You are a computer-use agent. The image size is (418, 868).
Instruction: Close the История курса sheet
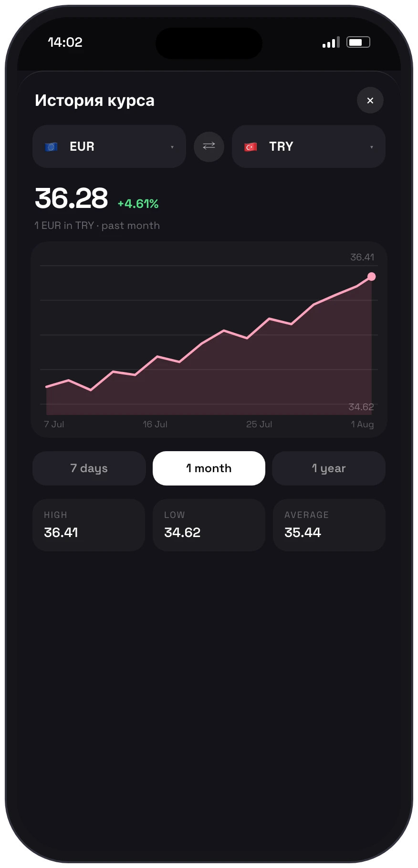[370, 100]
